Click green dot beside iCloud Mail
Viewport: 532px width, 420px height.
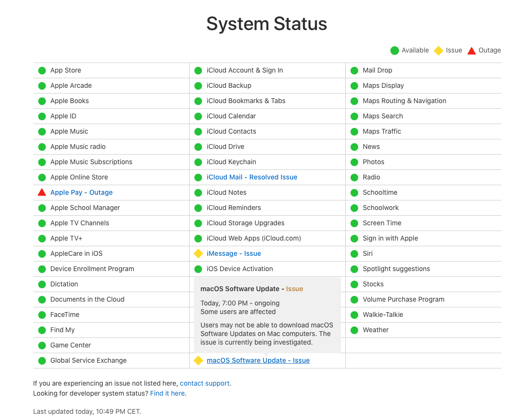click(198, 178)
